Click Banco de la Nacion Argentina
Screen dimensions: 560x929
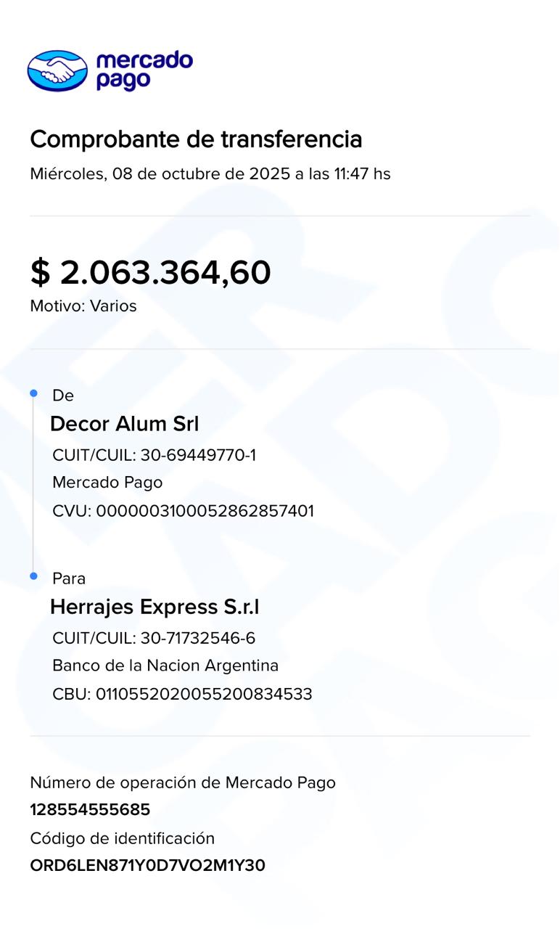[165, 666]
